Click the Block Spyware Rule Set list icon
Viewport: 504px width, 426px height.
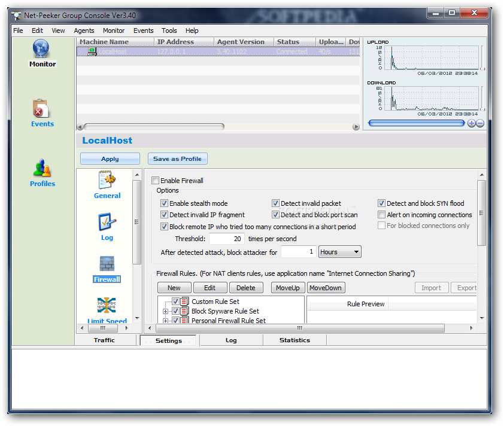coord(184,311)
